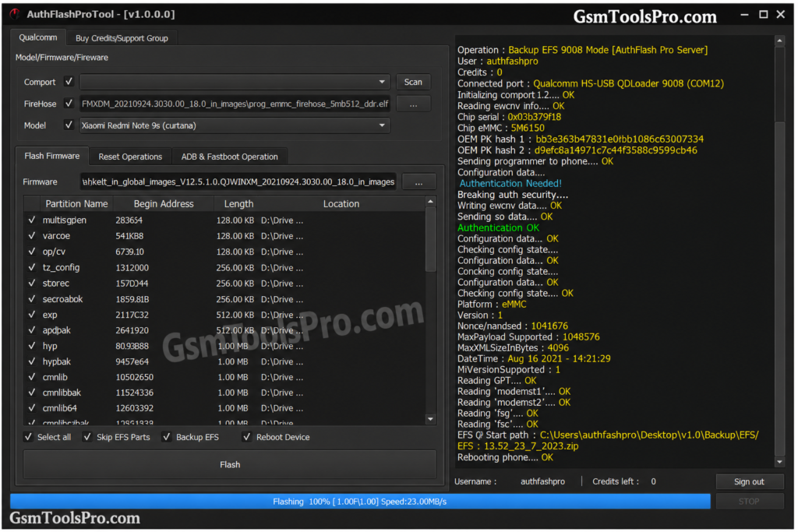Click the Chip serial 0x03b379f18 value
Screen dimensions: 798x532
535,117
